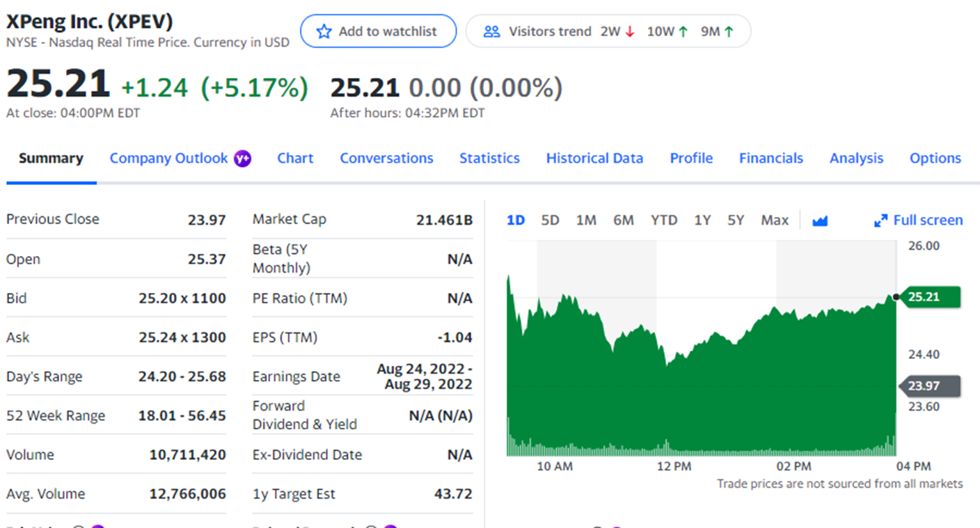Open the Full screen chart link

[x=919, y=221]
